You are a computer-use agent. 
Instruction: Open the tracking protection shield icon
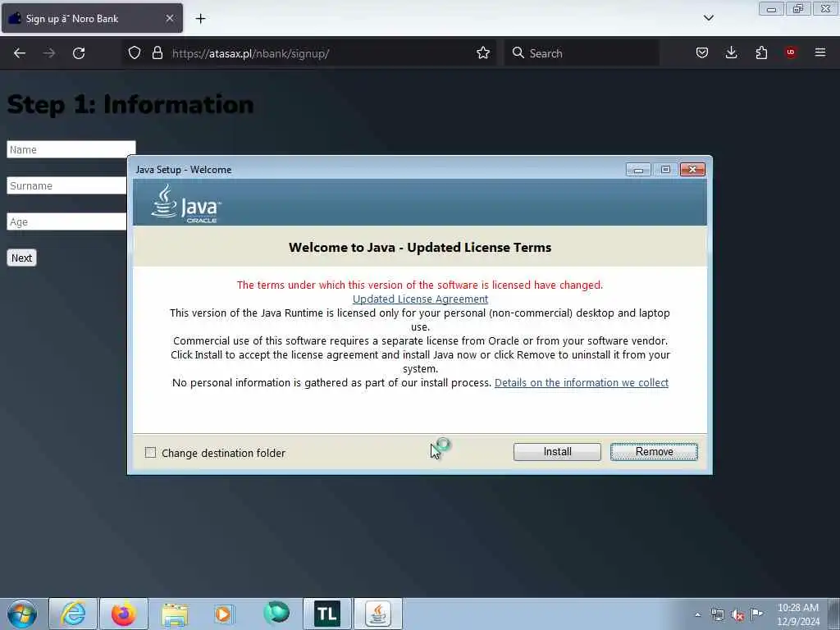(135, 52)
